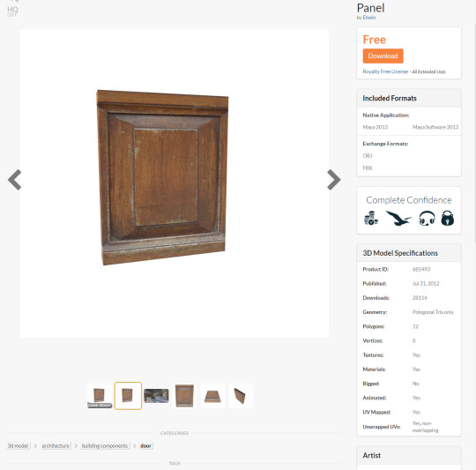The width and height of the screenshot is (476, 470).
Task: Click the padlock security icon
Action: 448,218
